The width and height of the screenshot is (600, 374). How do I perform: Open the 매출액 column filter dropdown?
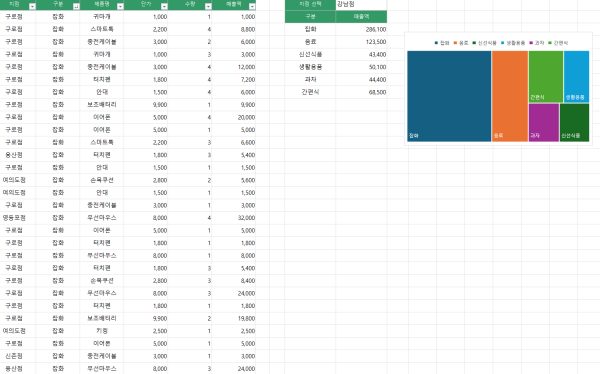point(252,6)
